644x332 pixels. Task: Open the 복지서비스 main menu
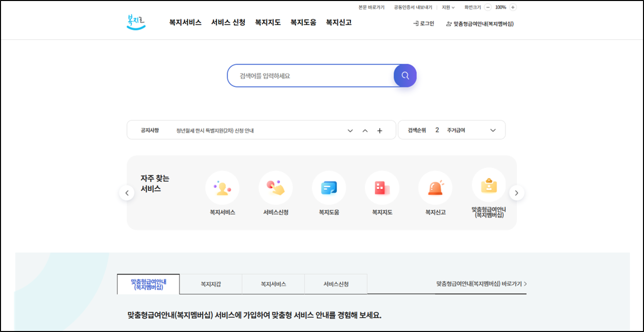(185, 22)
